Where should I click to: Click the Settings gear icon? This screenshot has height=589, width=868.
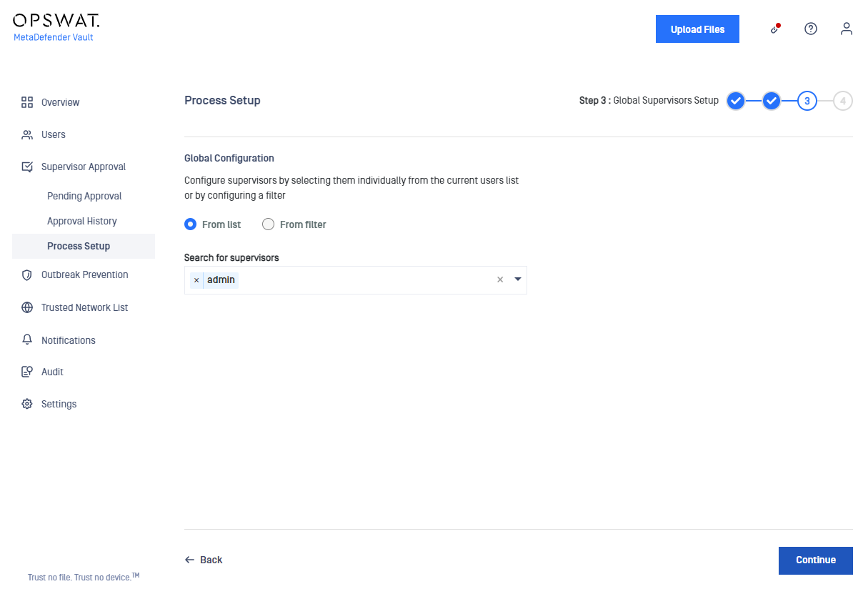pyautogui.click(x=27, y=404)
